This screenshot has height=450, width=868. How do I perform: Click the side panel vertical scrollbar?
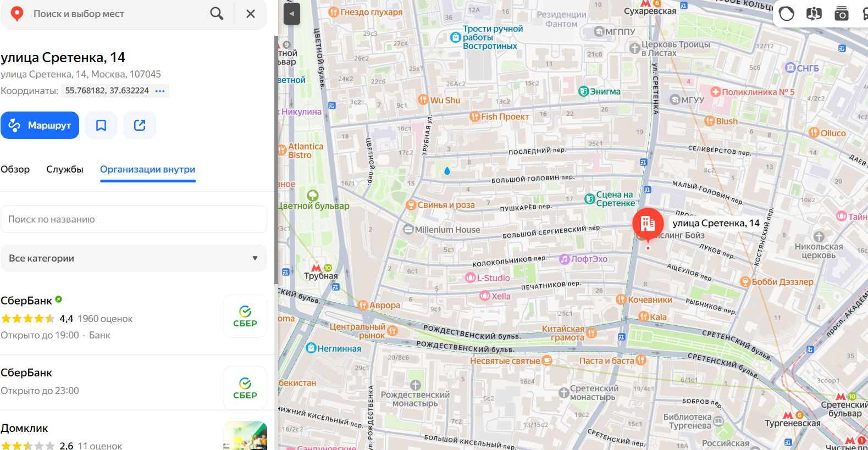pos(276,159)
